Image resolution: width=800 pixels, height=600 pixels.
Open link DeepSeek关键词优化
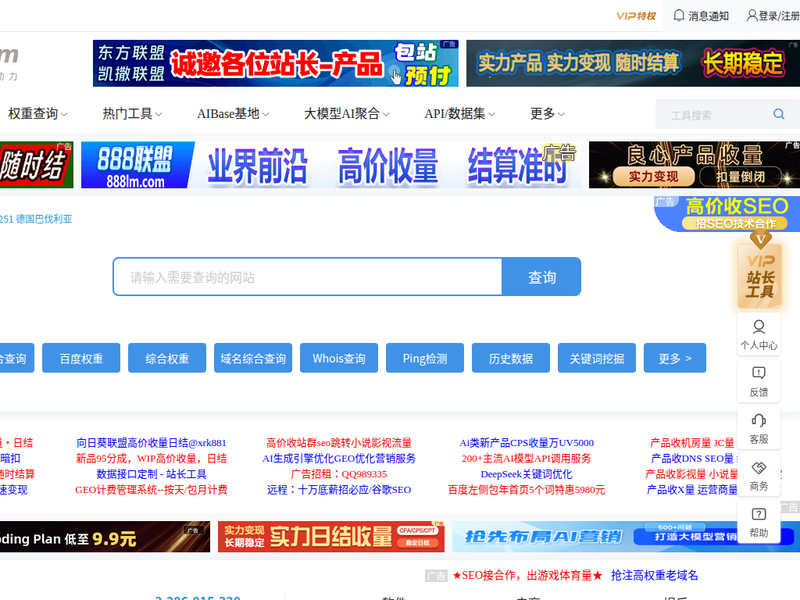click(x=527, y=474)
